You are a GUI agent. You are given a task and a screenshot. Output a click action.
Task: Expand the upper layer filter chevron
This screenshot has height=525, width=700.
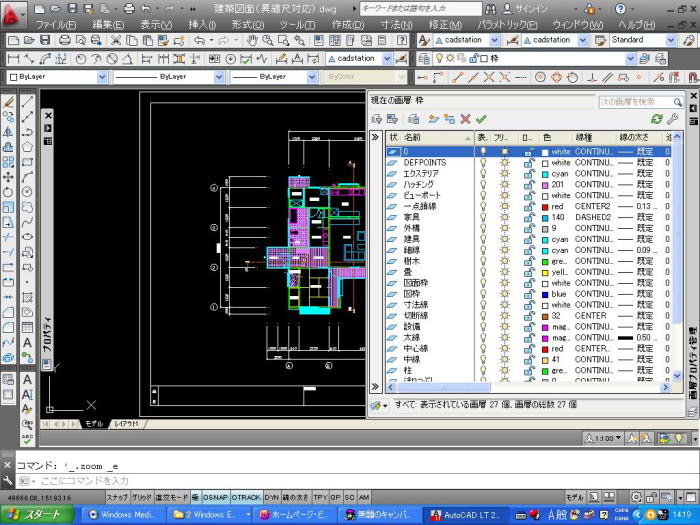(375, 137)
